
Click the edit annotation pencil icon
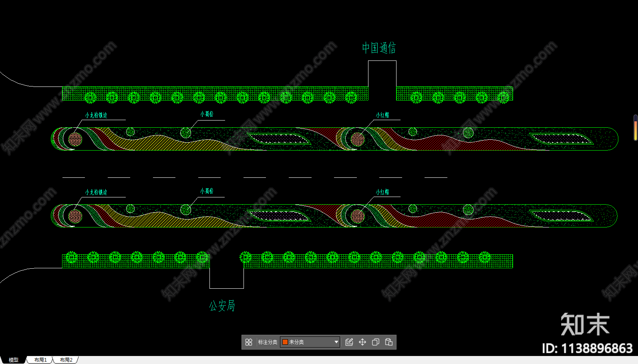point(349,342)
